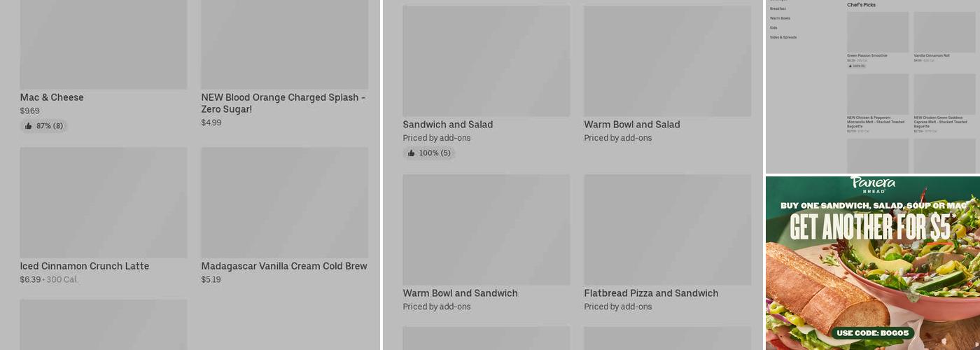Click the USE CODE: BOGO5 badge
Screen dimensions: 980x350
click(872, 333)
